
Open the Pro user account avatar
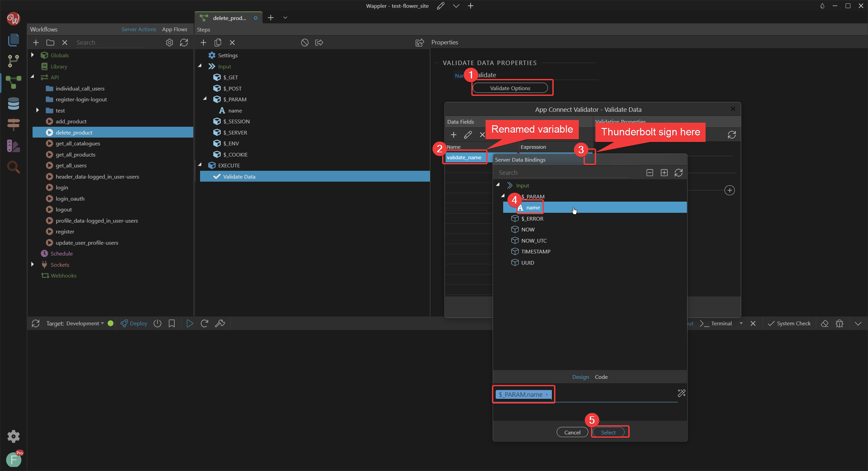pos(14,459)
